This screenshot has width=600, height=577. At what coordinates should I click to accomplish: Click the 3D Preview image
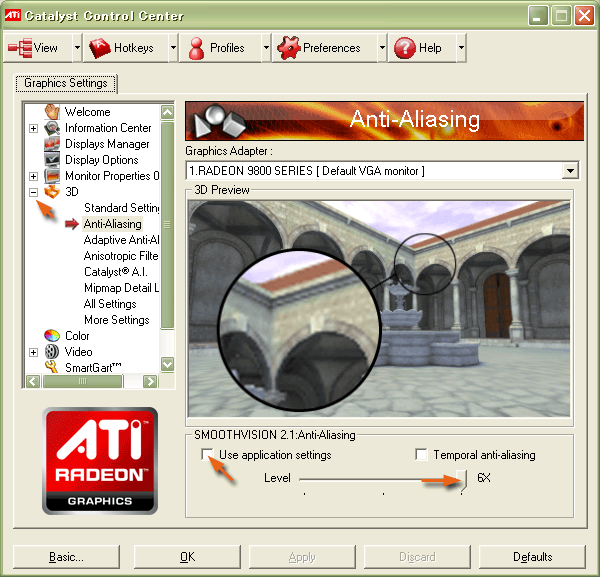379,308
